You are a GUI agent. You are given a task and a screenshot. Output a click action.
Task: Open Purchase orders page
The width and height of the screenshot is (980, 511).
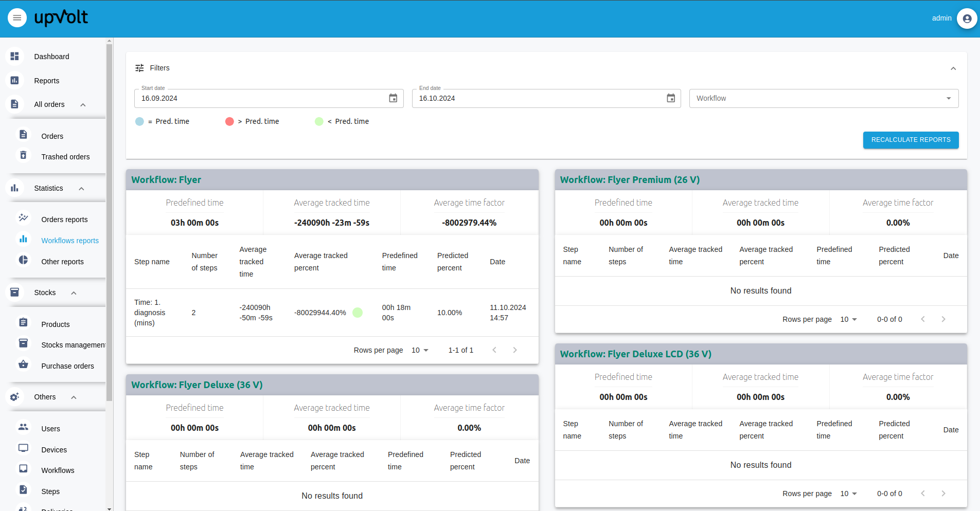tap(67, 366)
